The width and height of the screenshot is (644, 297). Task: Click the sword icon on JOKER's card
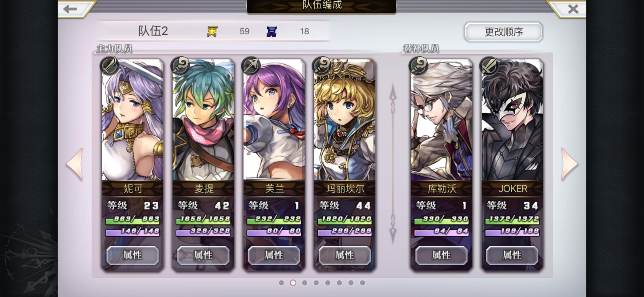pos(489,66)
